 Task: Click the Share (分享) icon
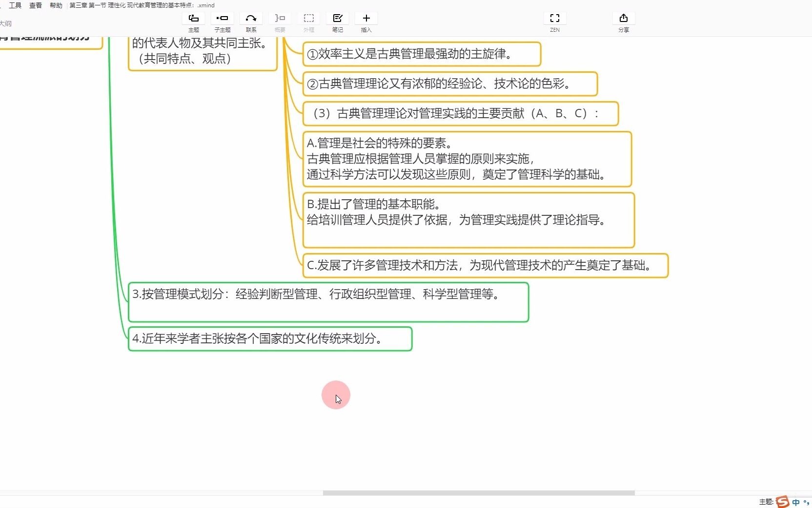(x=624, y=19)
